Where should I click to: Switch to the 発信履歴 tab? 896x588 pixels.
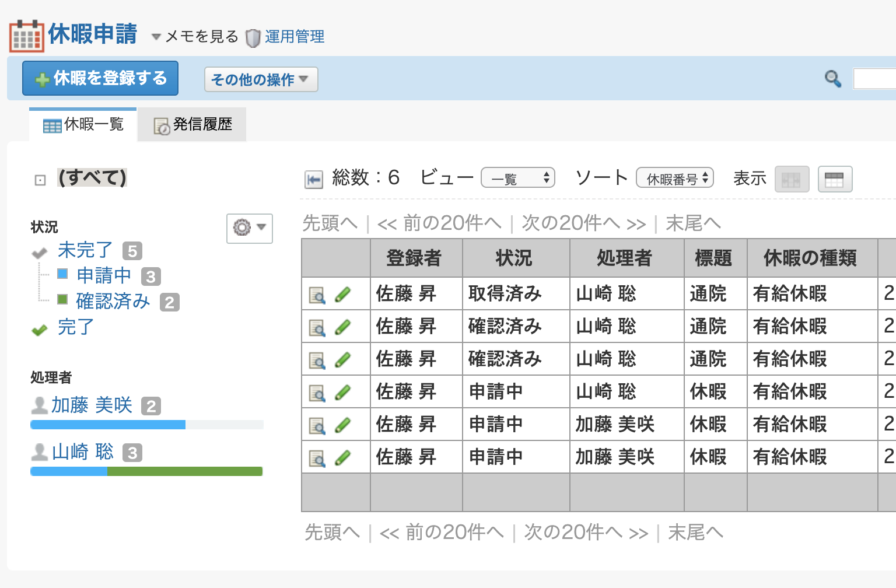[192, 125]
